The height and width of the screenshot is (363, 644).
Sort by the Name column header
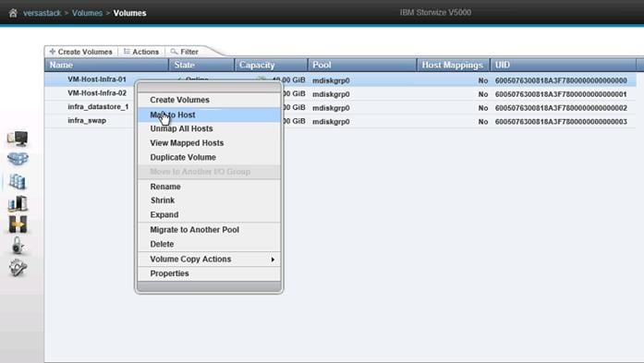(x=106, y=65)
